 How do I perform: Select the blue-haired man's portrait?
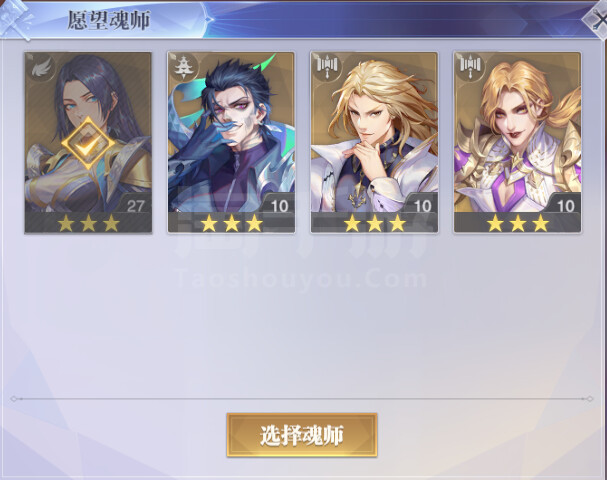point(231,133)
